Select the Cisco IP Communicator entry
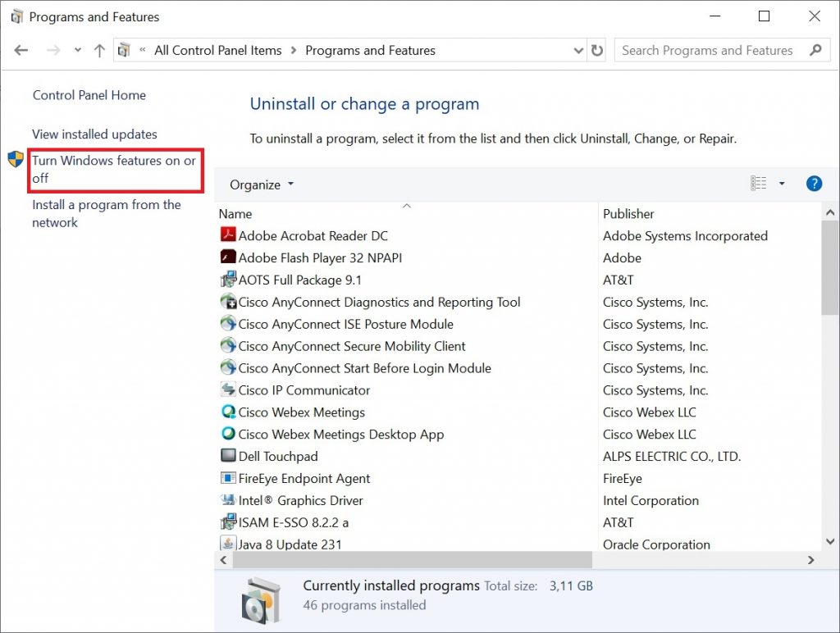The image size is (840, 633). click(x=304, y=389)
